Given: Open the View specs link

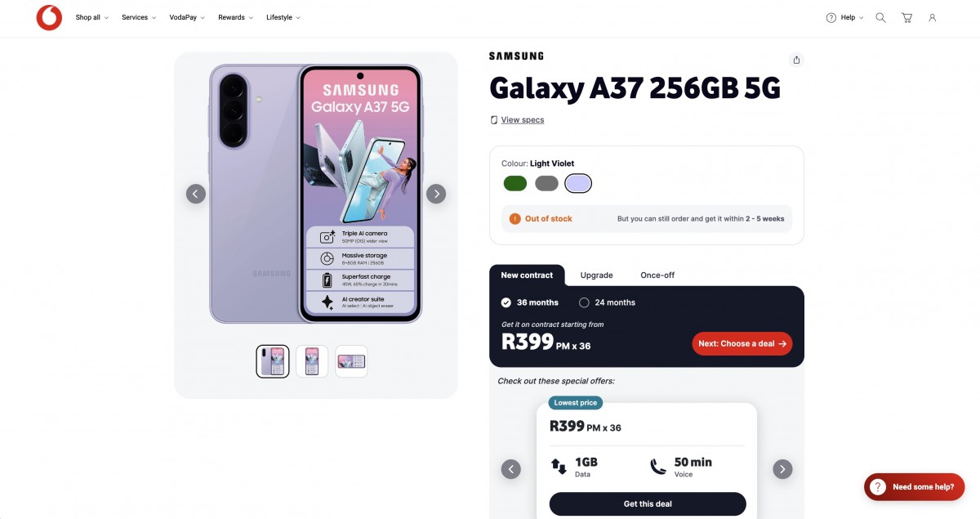Looking at the screenshot, I should [x=522, y=120].
